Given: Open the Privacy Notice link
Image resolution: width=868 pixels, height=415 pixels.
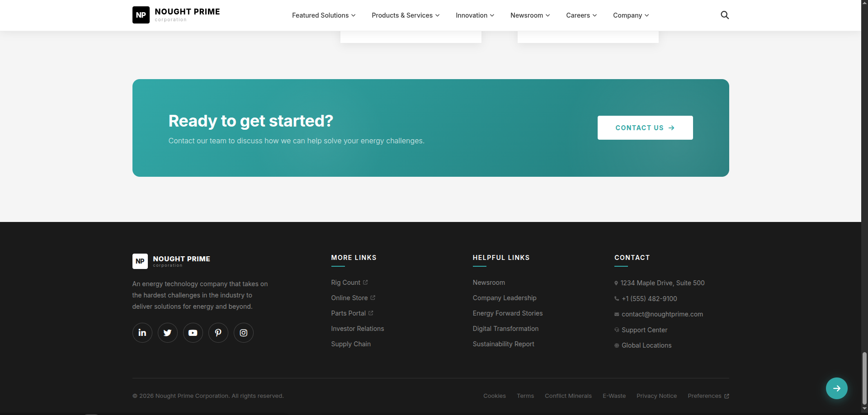Looking at the screenshot, I should coord(656,396).
